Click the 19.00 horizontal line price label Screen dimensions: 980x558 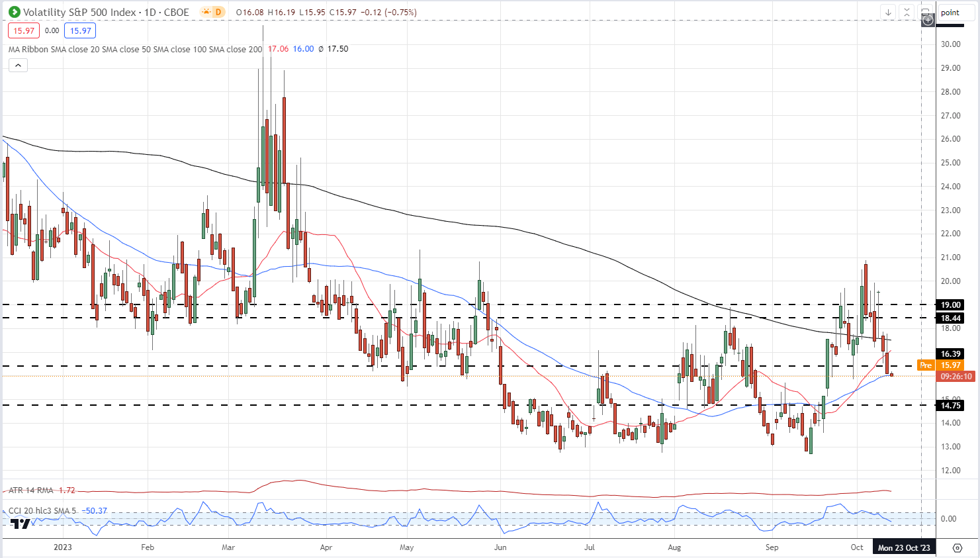click(951, 305)
